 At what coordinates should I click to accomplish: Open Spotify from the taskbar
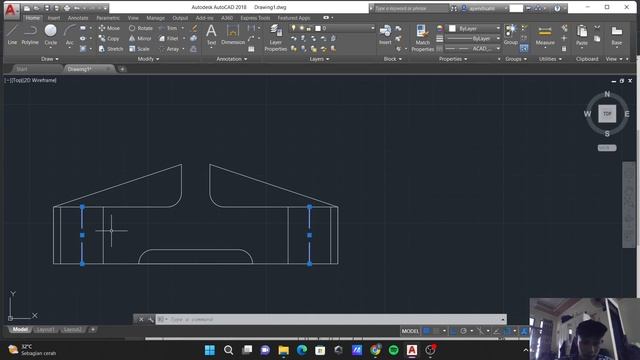point(393,350)
